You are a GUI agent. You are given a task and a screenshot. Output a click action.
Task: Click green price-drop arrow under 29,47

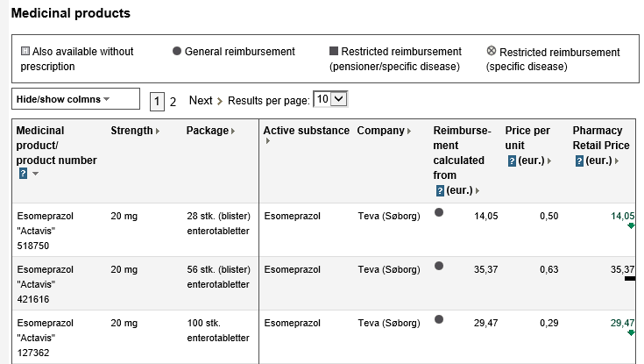631,332
